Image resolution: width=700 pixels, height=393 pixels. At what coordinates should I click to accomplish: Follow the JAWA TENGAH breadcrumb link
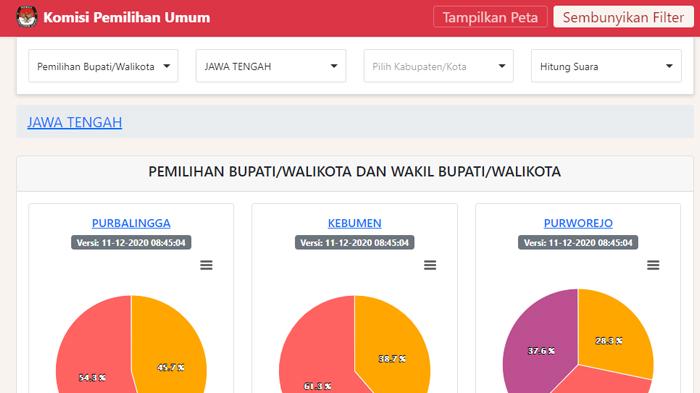click(x=75, y=122)
